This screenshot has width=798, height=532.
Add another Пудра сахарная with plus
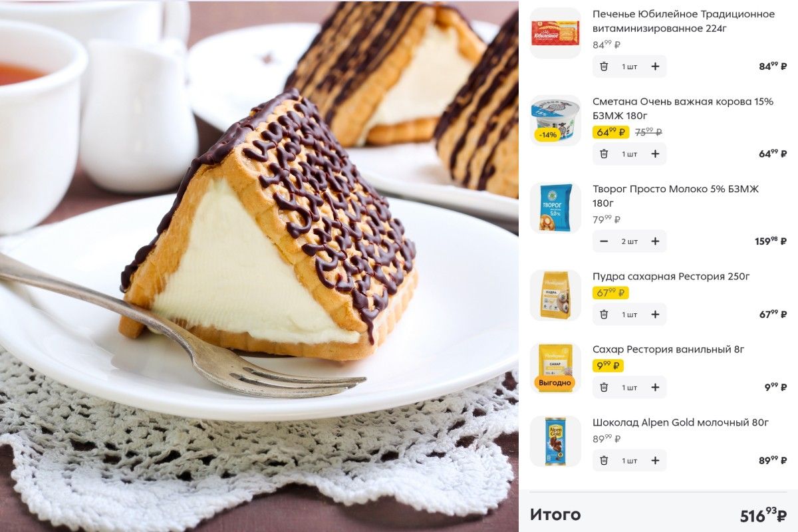[x=655, y=315]
